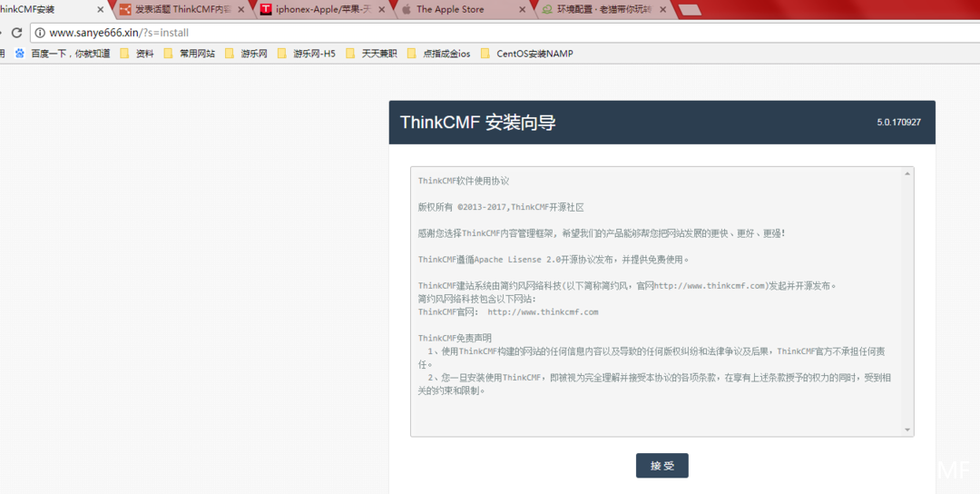Open the 资料 bookmark folder
The width and height of the screenshot is (980, 494).
[137, 54]
